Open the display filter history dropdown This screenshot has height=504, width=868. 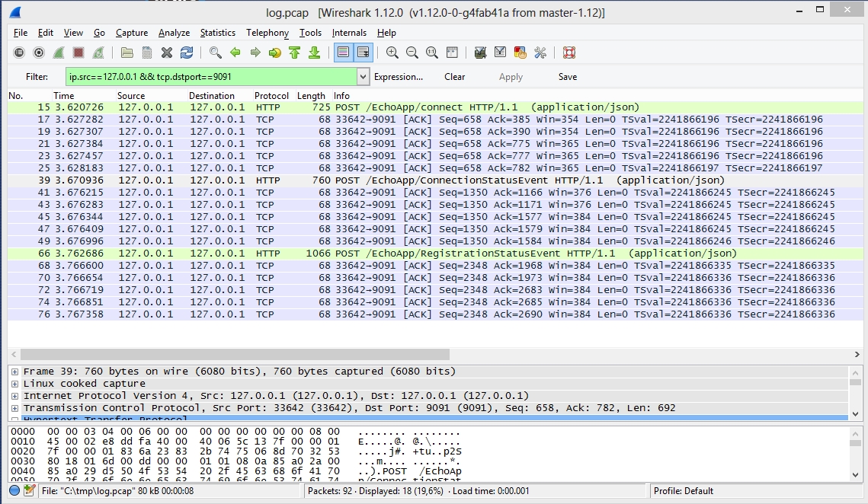[364, 77]
